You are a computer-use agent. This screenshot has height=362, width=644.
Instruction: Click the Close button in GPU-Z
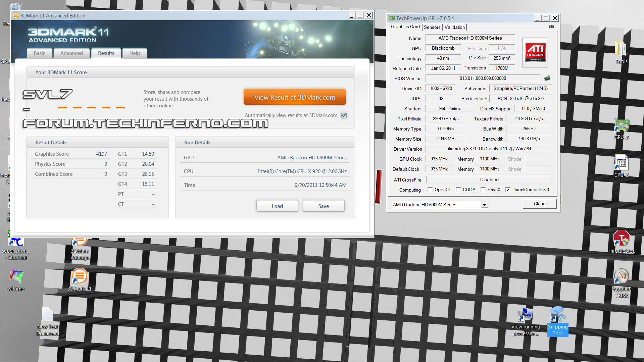point(540,204)
